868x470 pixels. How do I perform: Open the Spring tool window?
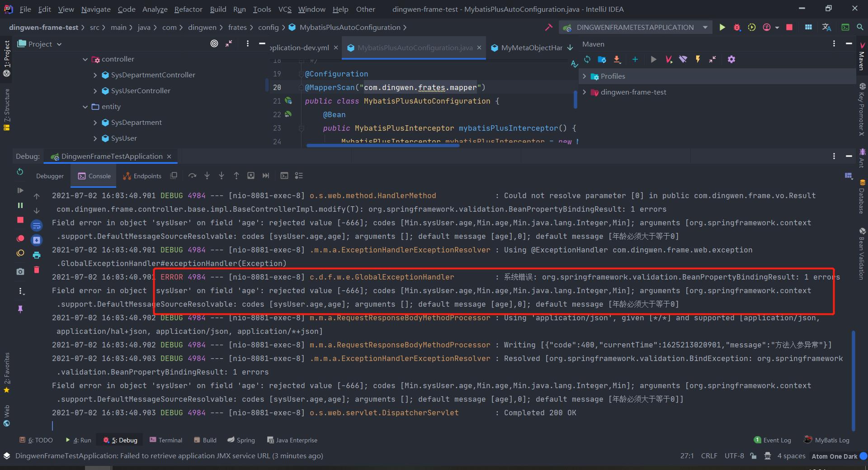(x=241, y=440)
